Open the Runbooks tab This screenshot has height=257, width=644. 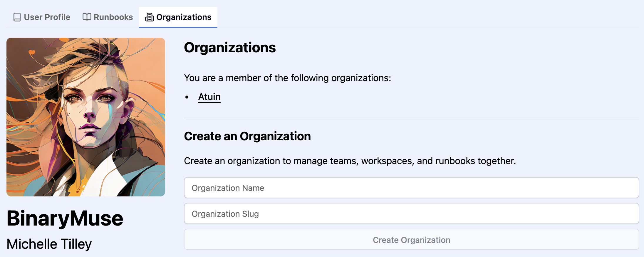pos(113,17)
